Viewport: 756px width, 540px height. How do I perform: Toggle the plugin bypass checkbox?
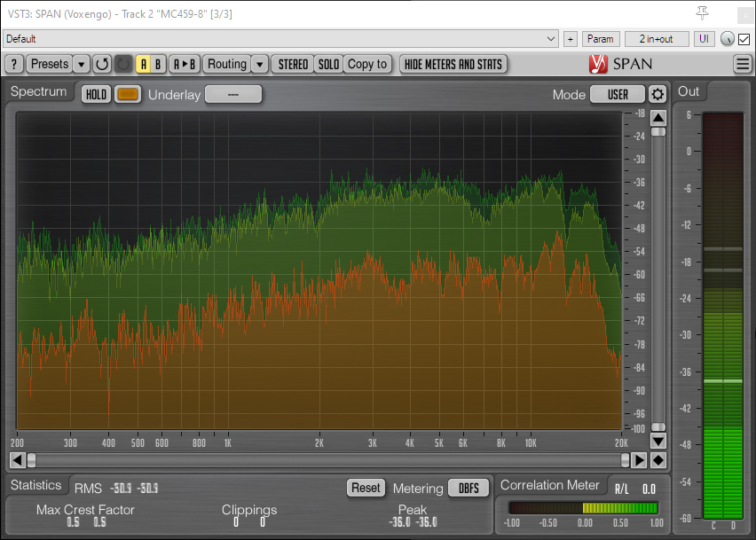pyautogui.click(x=744, y=39)
